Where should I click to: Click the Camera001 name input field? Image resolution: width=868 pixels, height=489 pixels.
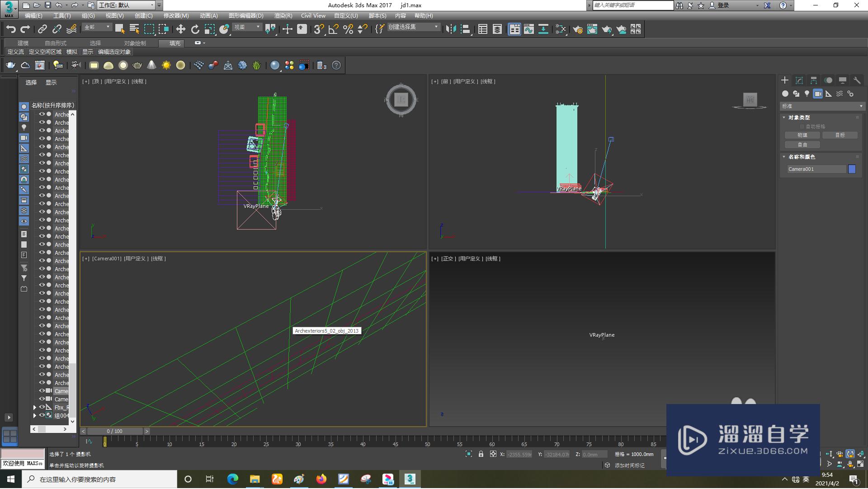click(x=816, y=169)
